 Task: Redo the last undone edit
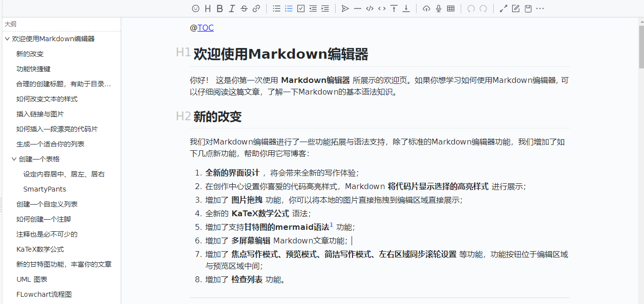tap(483, 8)
